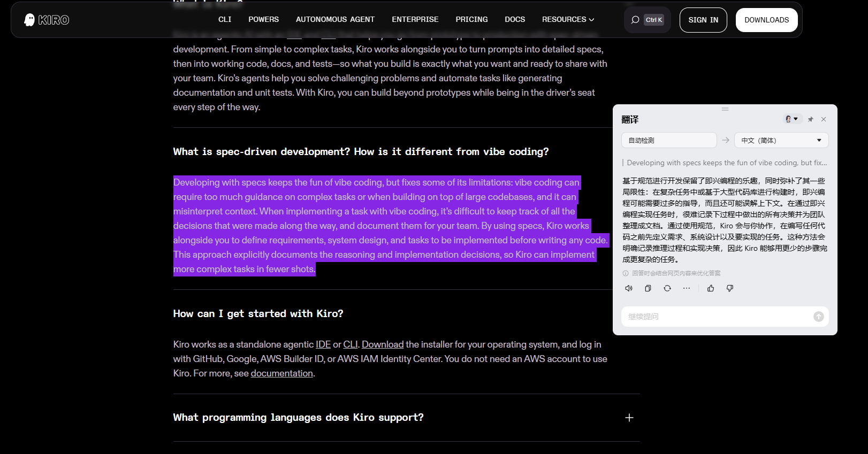Read translation aloud with speaker icon
Screen dimensions: 868x454
click(629, 288)
